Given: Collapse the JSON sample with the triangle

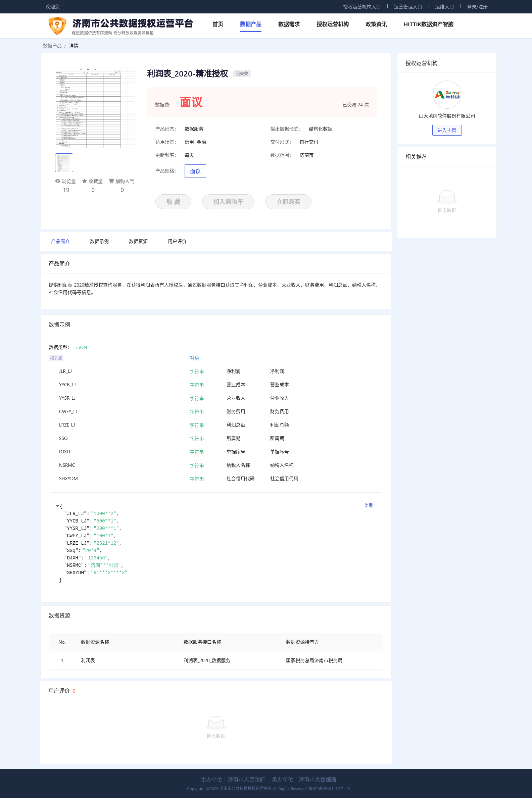Looking at the screenshot, I should (x=57, y=506).
